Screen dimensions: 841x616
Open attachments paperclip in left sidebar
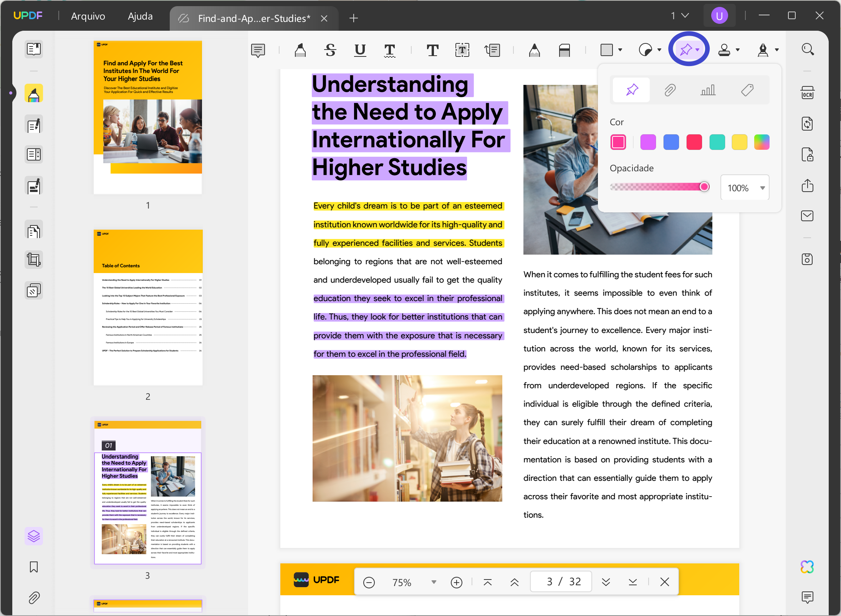click(x=34, y=598)
